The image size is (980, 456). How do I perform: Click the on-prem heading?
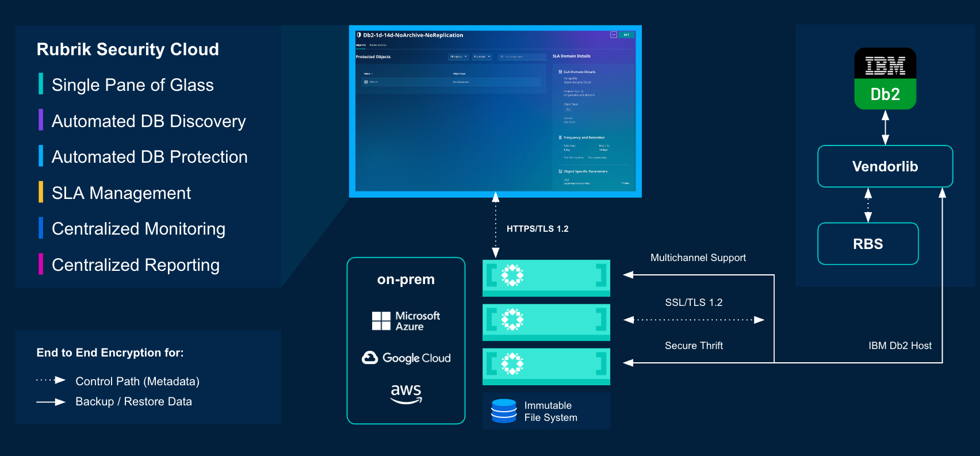(406, 279)
